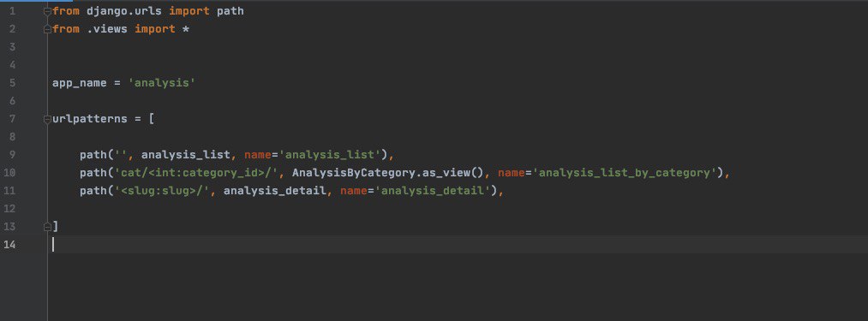Click line number 4 in the gutter
The width and height of the screenshot is (868, 321).
(x=13, y=65)
